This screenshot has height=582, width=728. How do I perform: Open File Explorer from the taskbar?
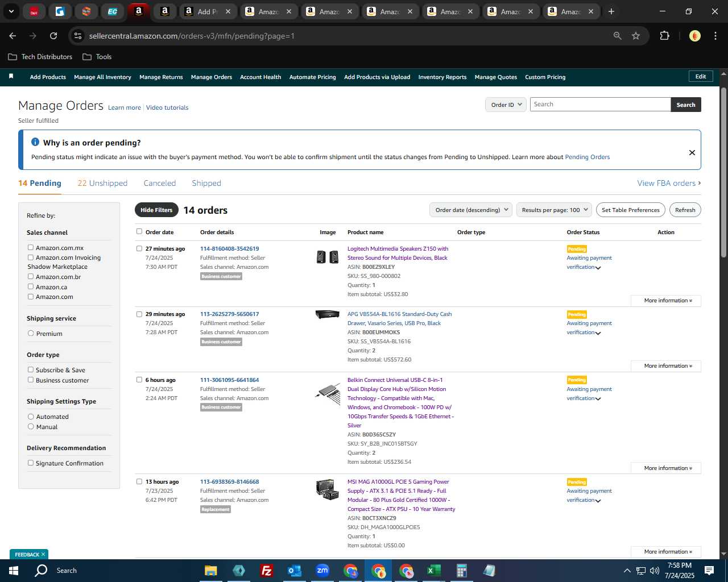tap(210, 571)
